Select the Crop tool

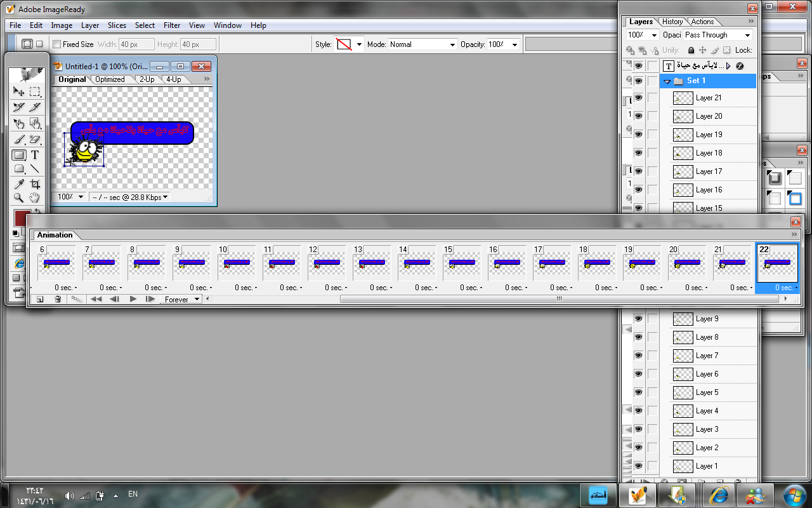pos(35,184)
